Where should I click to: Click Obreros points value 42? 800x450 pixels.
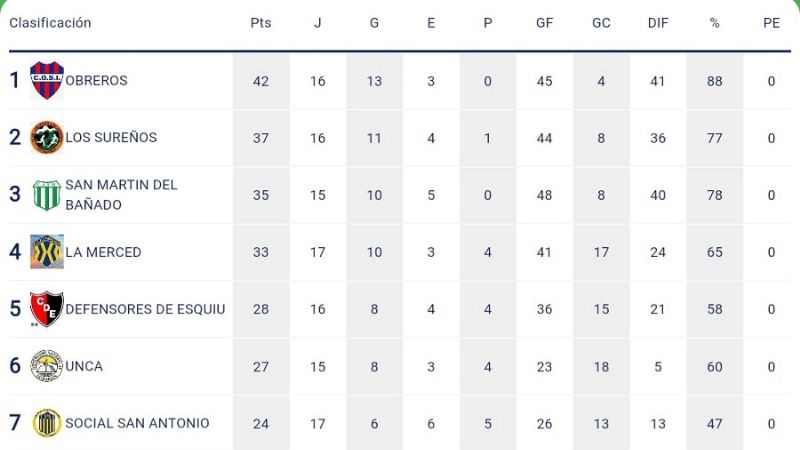coord(261,81)
